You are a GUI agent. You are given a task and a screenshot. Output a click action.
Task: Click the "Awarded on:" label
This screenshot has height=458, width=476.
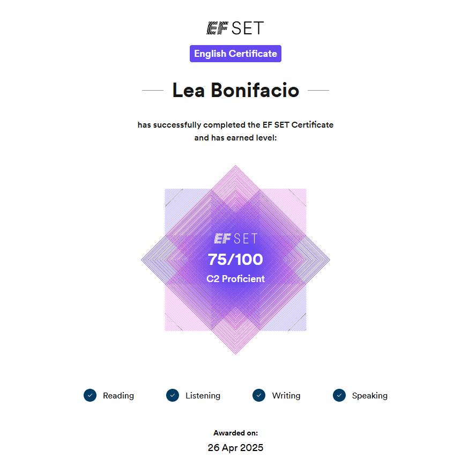235,433
